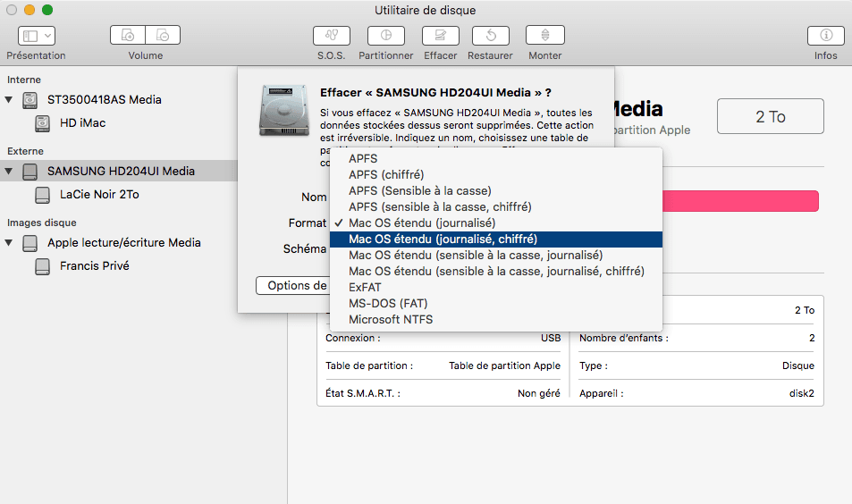Click the Apple lecture/écriture Media icon
Image resolution: width=852 pixels, height=504 pixels.
[x=30, y=243]
